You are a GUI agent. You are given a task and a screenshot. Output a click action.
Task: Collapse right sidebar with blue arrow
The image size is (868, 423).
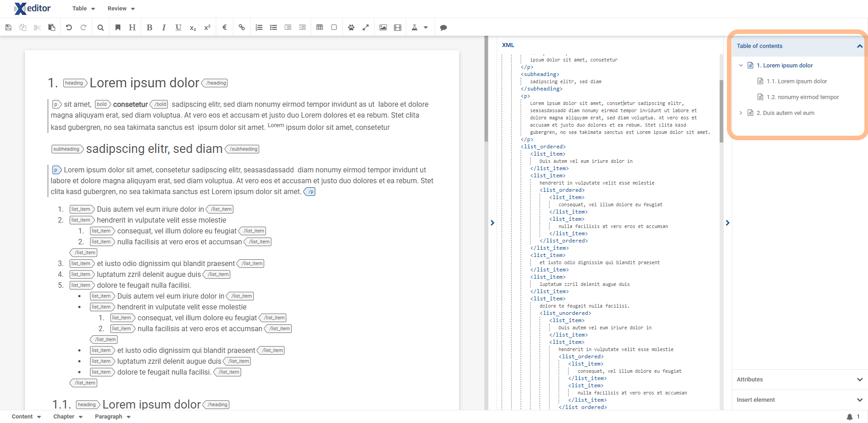727,223
